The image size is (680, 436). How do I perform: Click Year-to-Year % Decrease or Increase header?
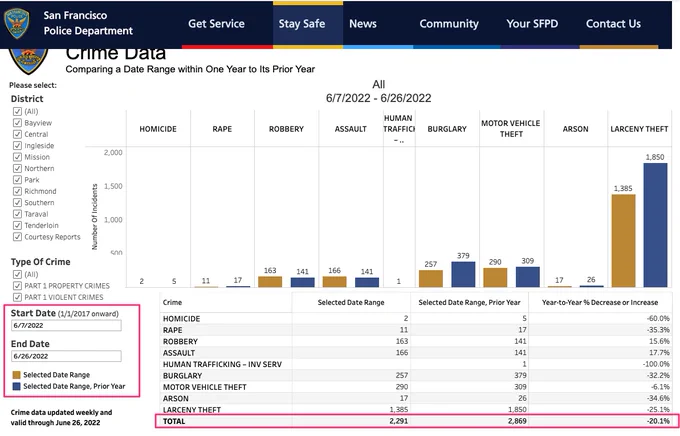click(600, 302)
